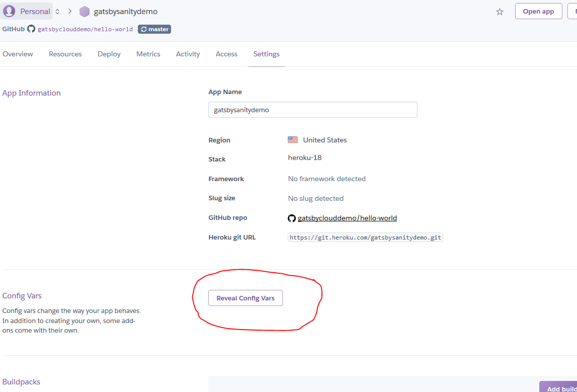
Task: Click the 'United States' region value
Action: [324, 140]
